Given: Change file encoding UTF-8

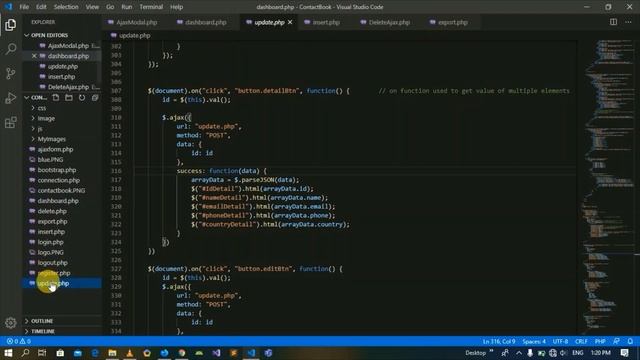Looking at the screenshot, I should [x=560, y=341].
